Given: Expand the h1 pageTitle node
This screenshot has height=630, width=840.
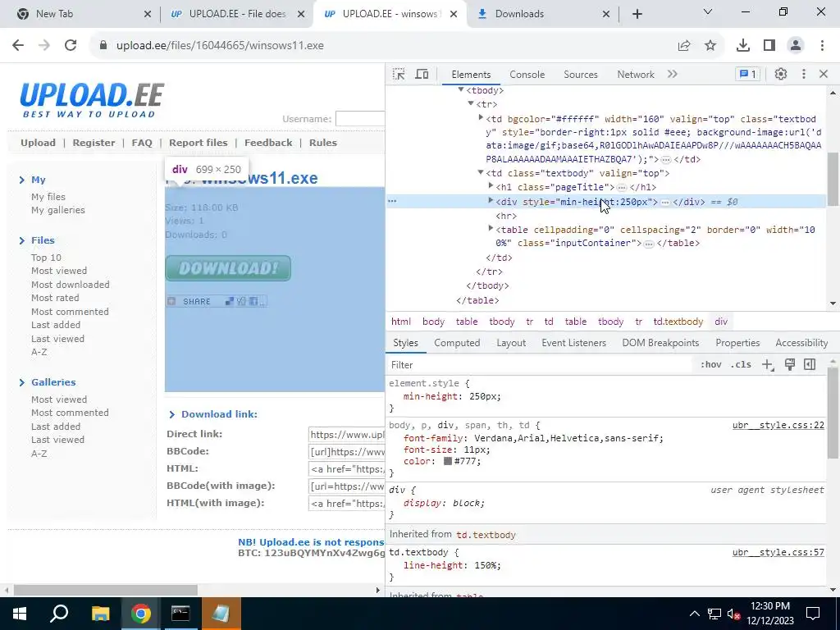Looking at the screenshot, I should point(491,186).
